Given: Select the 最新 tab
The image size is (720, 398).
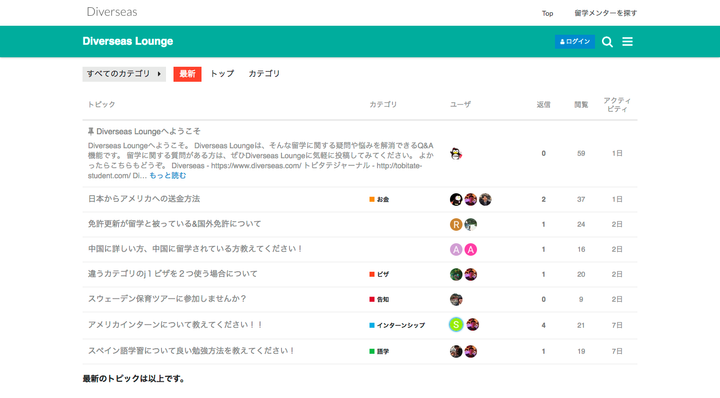Looking at the screenshot, I should (187, 74).
